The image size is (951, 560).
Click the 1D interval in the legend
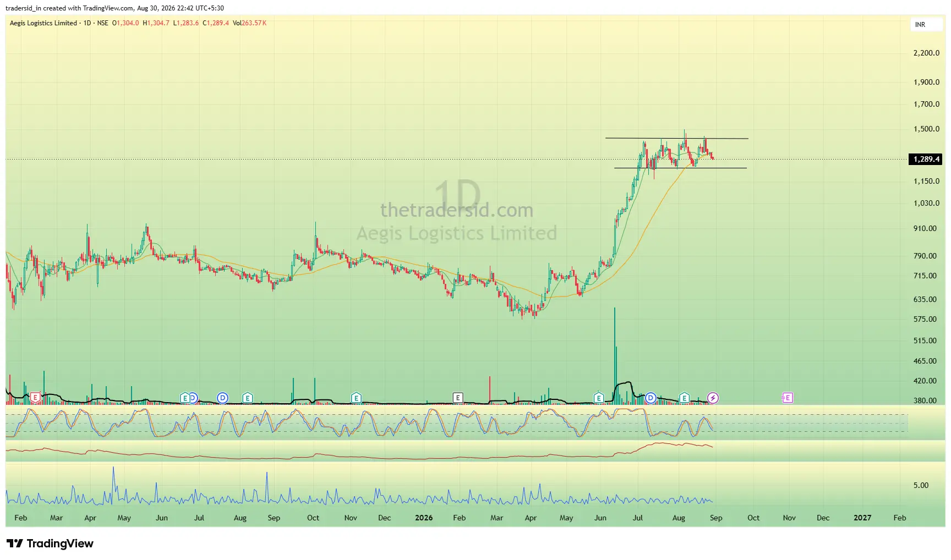(87, 23)
